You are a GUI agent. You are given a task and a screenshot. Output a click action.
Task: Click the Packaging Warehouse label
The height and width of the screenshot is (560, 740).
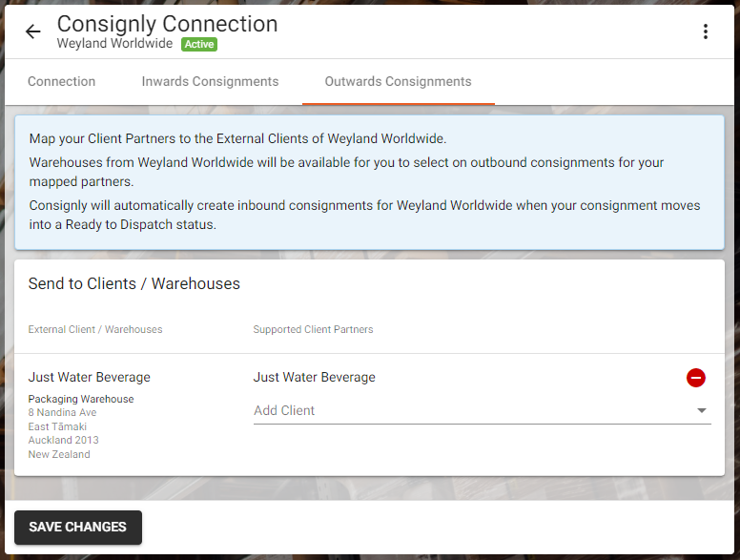81,399
